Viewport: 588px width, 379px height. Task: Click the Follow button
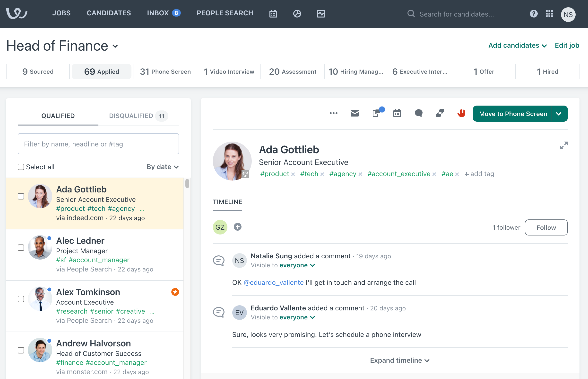point(546,228)
